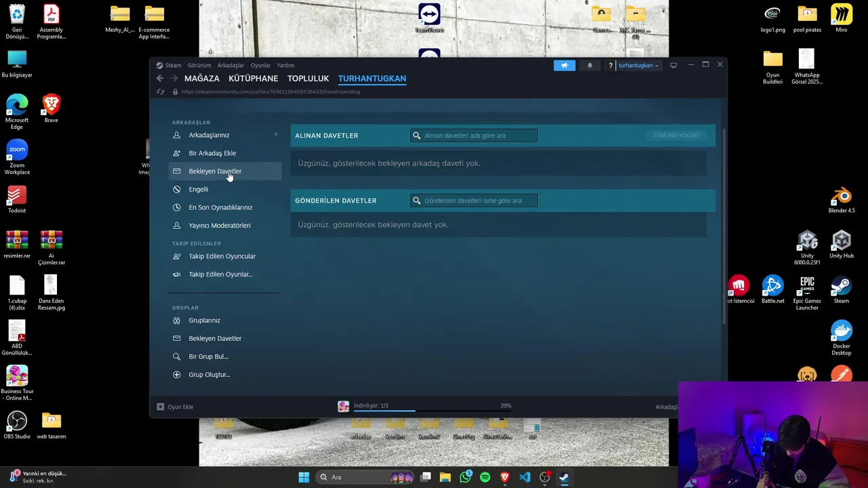
Task: Select the Unity Hub desktop icon
Action: pos(842,245)
